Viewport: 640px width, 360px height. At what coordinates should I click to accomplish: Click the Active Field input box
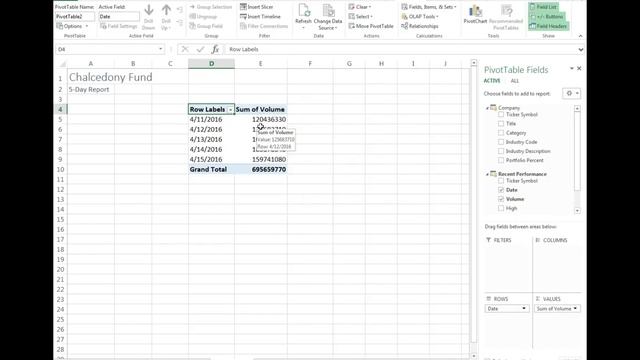point(119,17)
